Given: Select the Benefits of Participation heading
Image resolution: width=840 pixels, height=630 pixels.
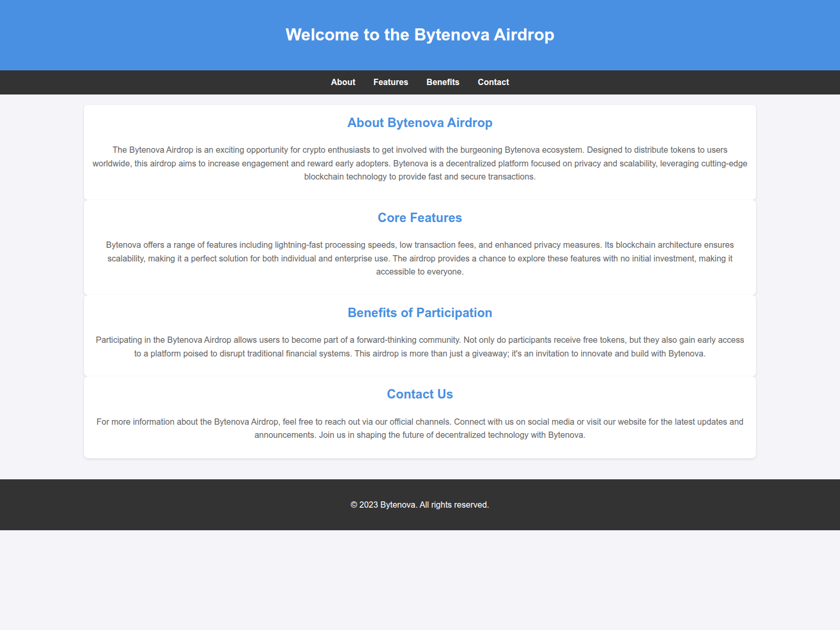Looking at the screenshot, I should pos(419,312).
